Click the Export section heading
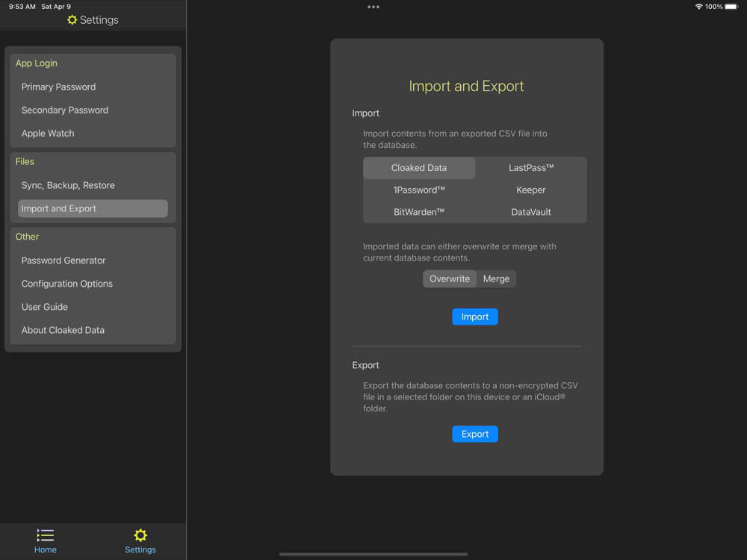 coord(365,365)
